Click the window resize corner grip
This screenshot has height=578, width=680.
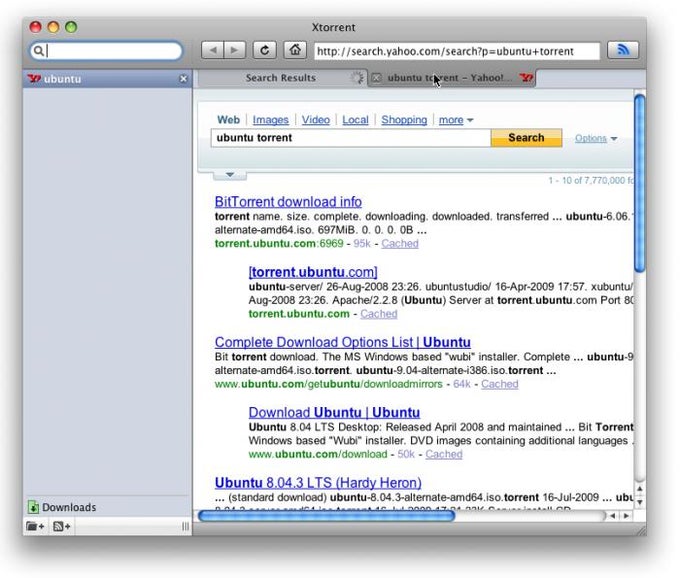[640, 529]
